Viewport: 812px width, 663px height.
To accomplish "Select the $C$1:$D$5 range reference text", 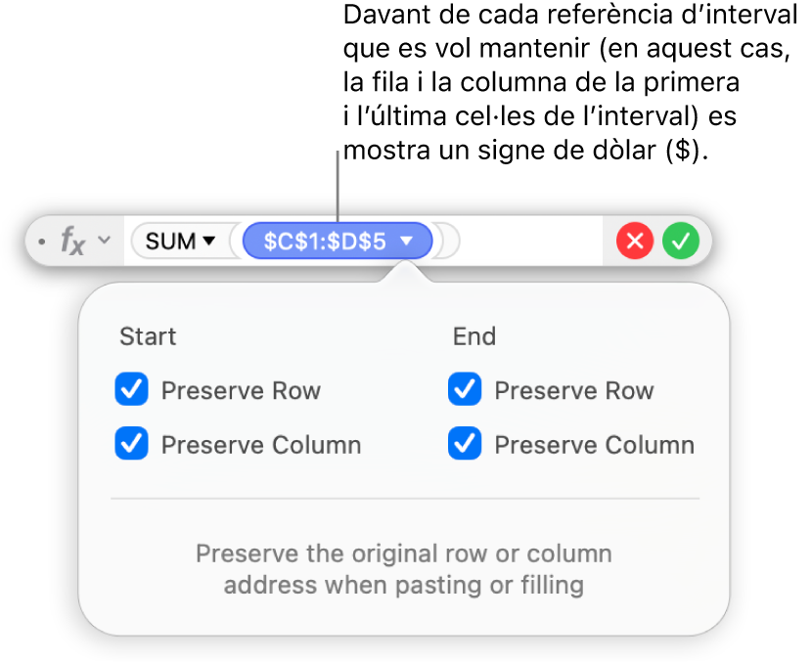I will pyautogui.click(x=327, y=241).
